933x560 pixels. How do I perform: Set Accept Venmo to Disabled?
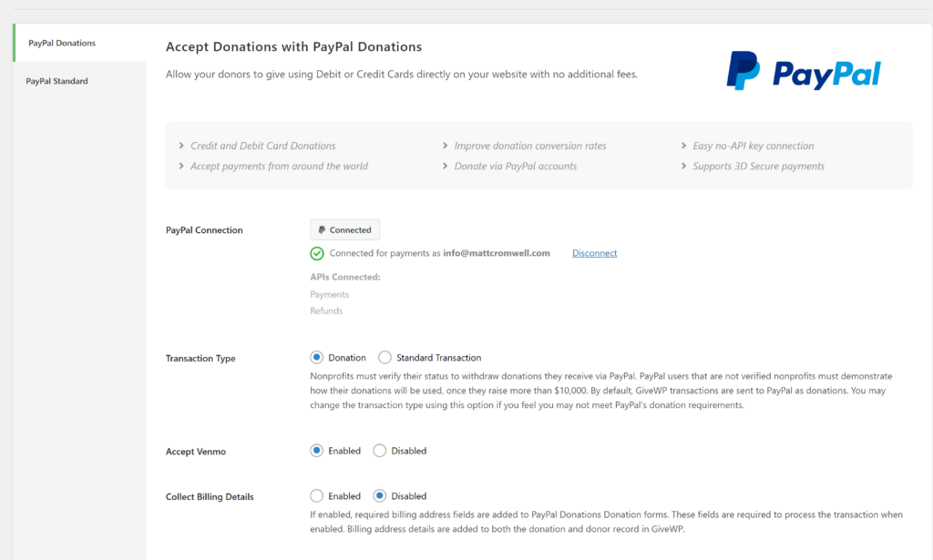tap(380, 451)
